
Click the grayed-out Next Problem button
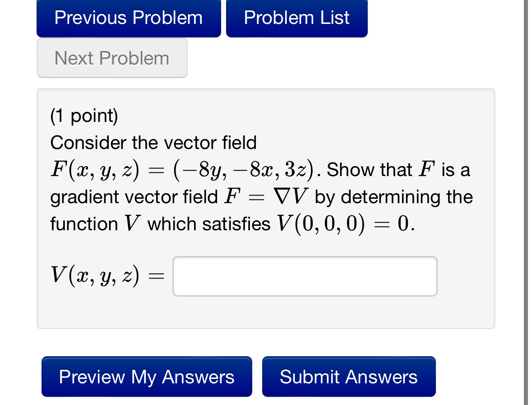pos(111,58)
